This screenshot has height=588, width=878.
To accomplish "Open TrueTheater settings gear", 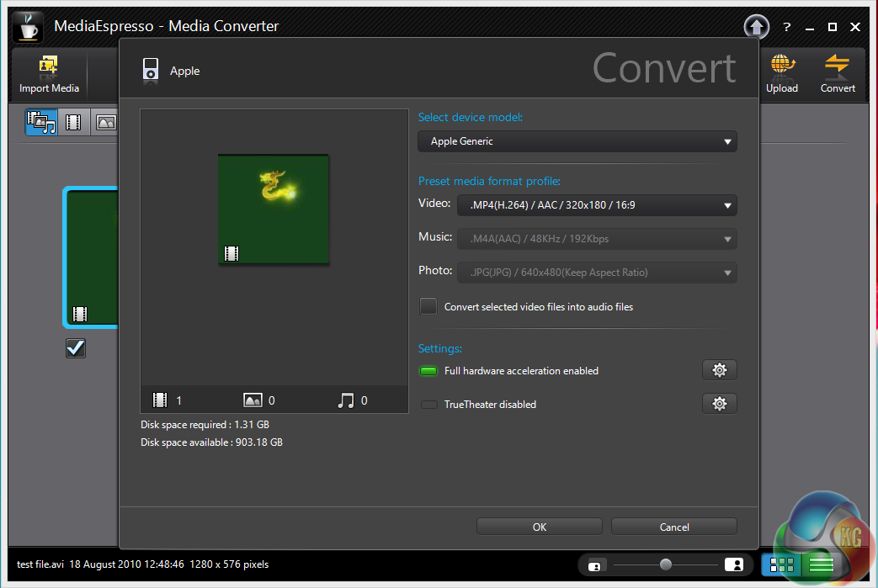I will coord(719,404).
